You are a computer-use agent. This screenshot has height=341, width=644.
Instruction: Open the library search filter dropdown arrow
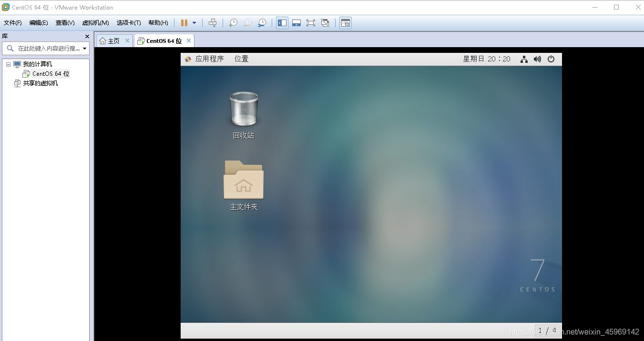click(x=85, y=49)
